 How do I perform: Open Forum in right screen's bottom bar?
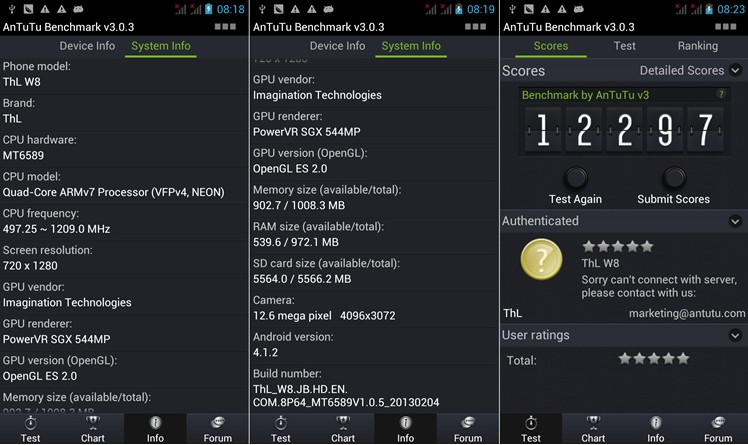coord(718,429)
